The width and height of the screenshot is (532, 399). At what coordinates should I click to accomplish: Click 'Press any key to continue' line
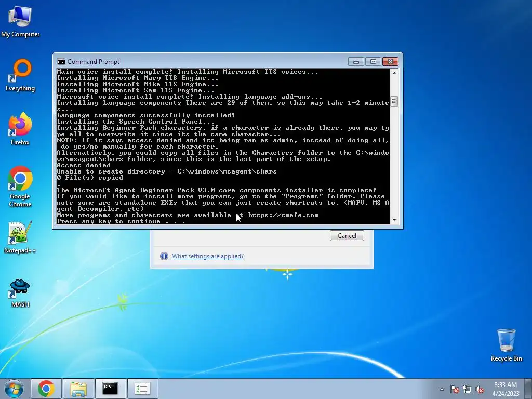click(121, 221)
